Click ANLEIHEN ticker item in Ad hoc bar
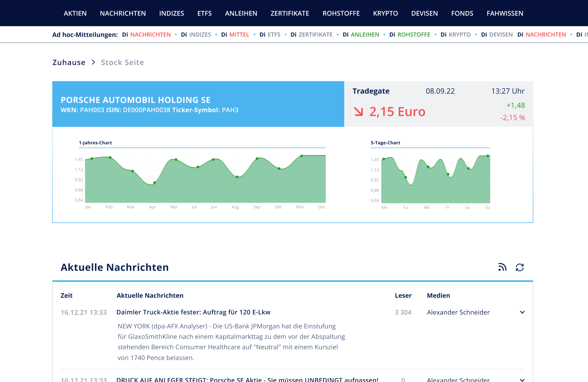The height and width of the screenshot is (382, 588). [365, 35]
